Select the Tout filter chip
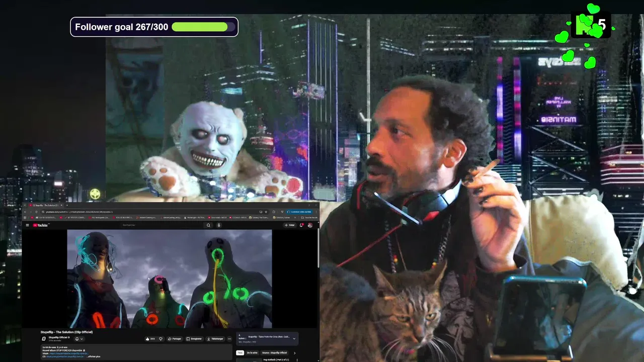The image size is (644, 362). point(240,353)
